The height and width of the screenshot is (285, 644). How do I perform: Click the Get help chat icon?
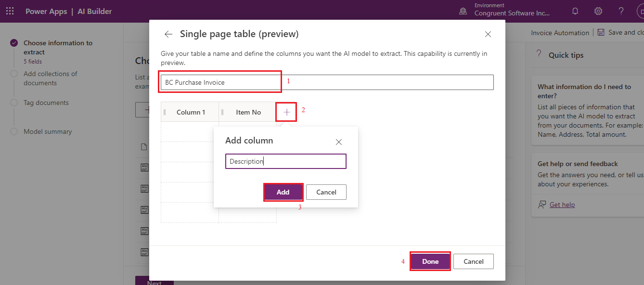tap(542, 205)
